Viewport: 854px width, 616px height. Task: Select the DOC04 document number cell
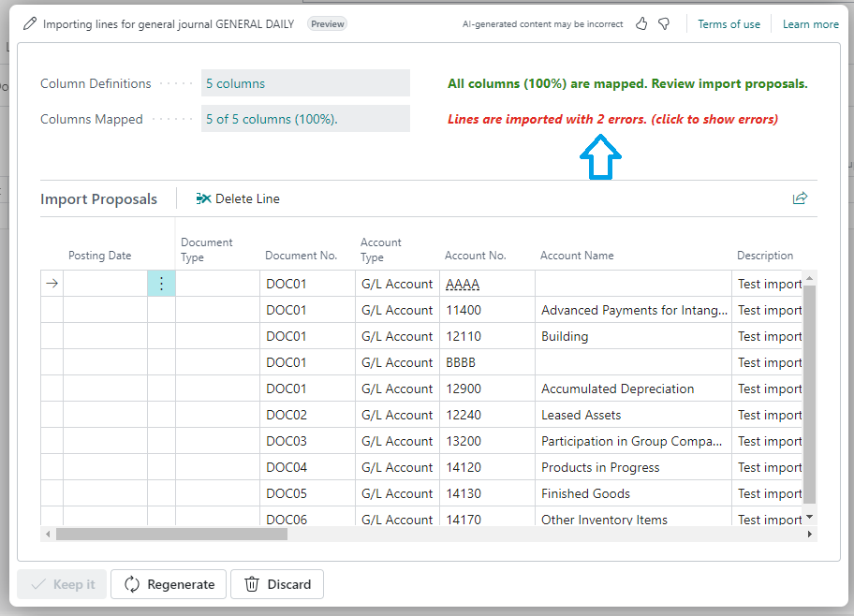tap(307, 467)
